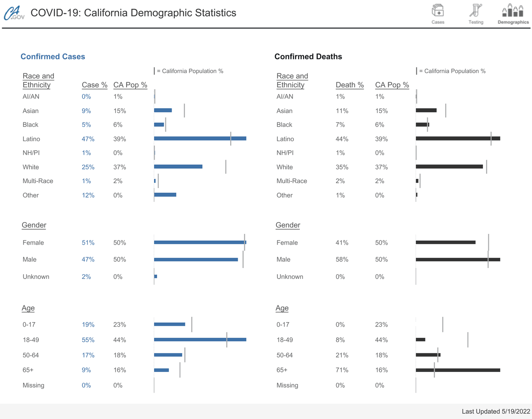Click Latino 47% case percentage value

pos(88,139)
